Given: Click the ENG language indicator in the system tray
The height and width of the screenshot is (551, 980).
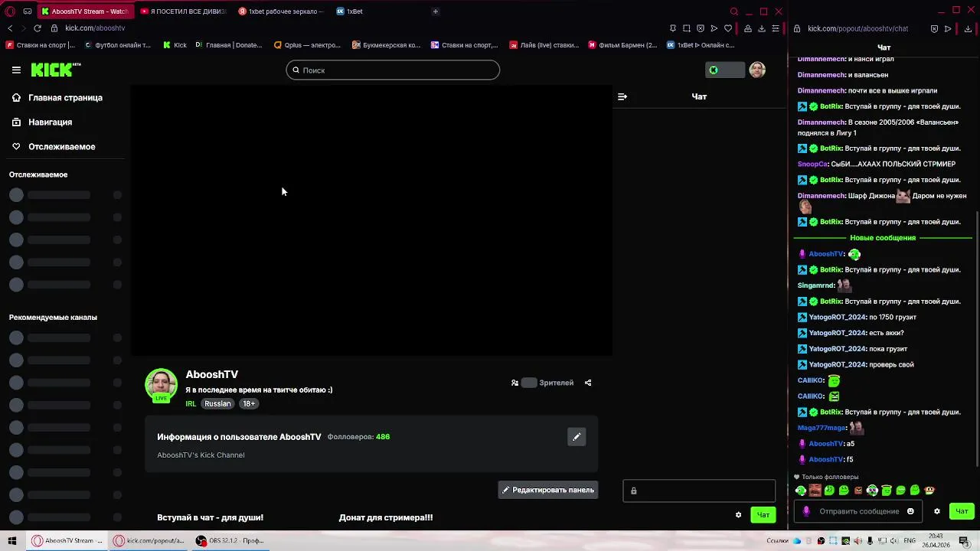Looking at the screenshot, I should click(x=910, y=541).
